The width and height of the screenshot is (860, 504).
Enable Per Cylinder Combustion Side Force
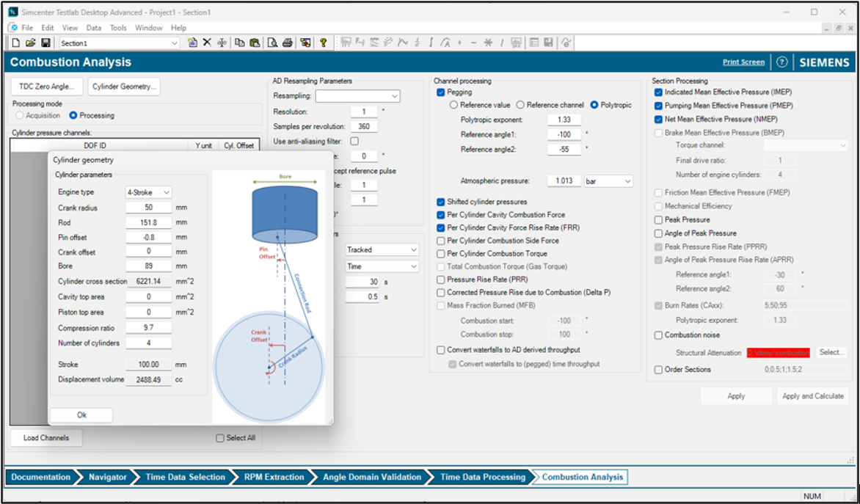(441, 241)
